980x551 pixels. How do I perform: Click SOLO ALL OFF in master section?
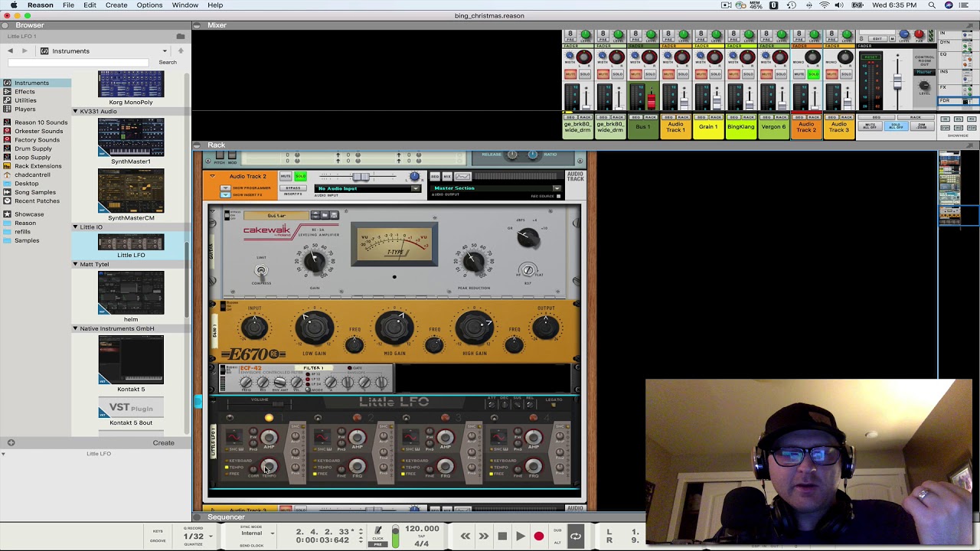(895, 126)
